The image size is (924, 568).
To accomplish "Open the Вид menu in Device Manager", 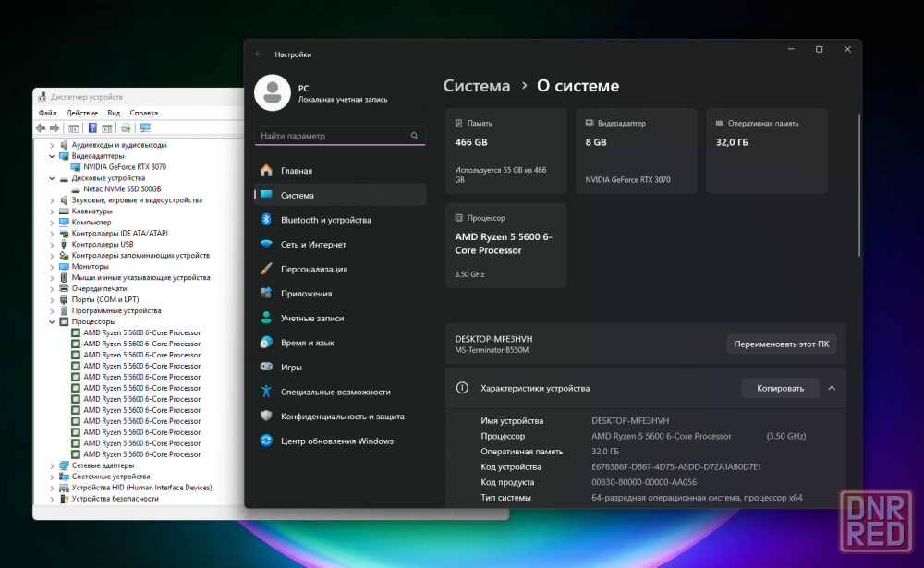I will [114, 113].
